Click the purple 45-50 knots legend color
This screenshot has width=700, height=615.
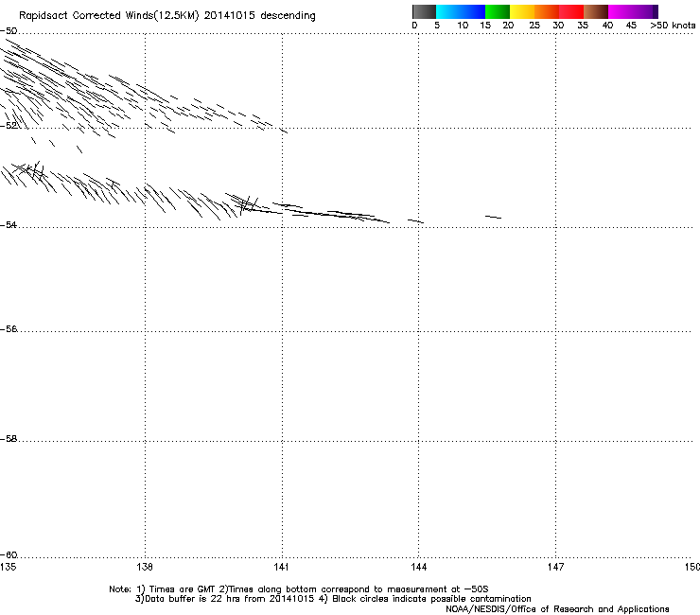click(x=645, y=11)
